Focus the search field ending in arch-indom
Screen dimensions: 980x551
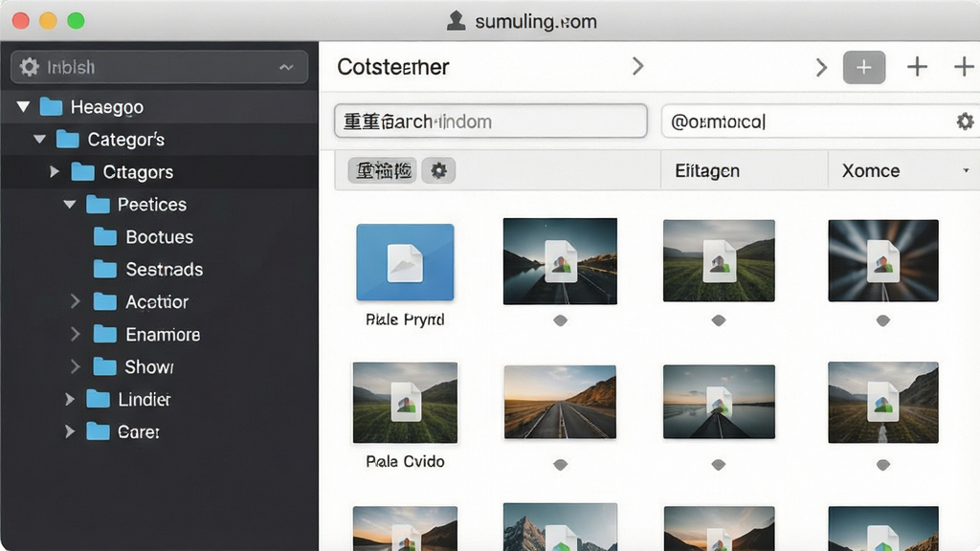coord(491,121)
